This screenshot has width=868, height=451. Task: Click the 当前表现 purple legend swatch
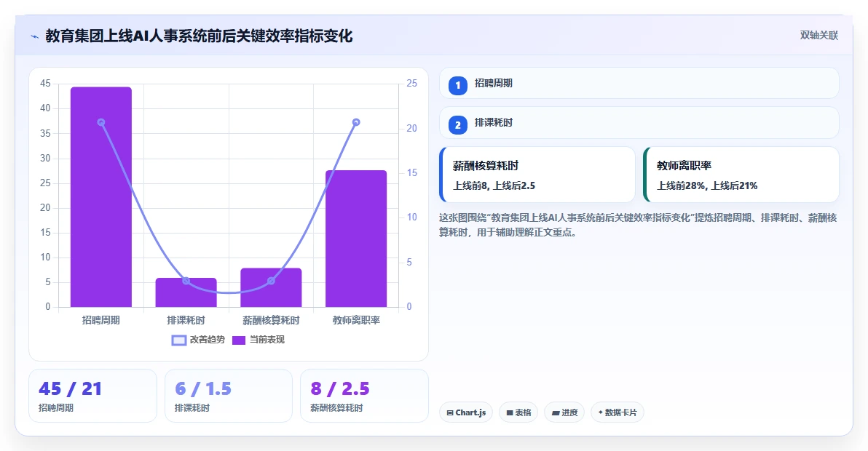[239, 340]
